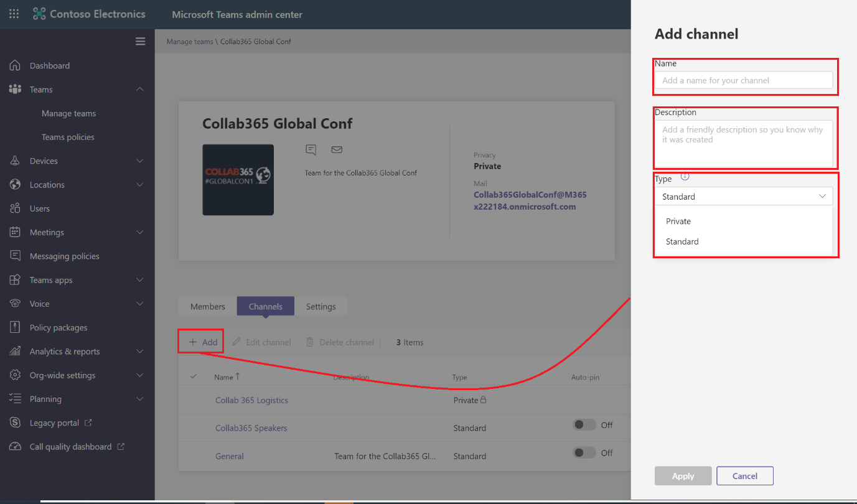Open the app launcher waffle icon
Image resolution: width=857 pixels, height=504 pixels.
[14, 14]
